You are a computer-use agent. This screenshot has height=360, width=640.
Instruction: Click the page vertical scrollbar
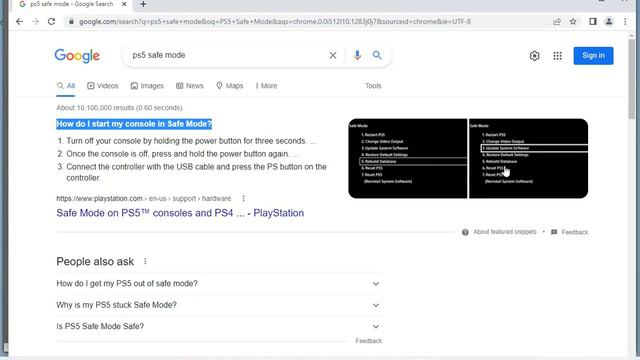632,78
